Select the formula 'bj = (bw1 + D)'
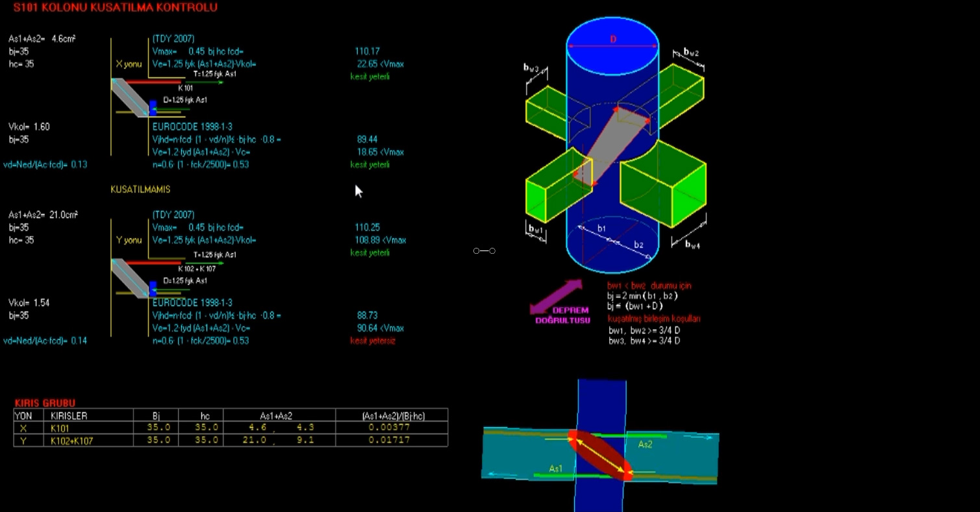The image size is (980, 512). 635,306
